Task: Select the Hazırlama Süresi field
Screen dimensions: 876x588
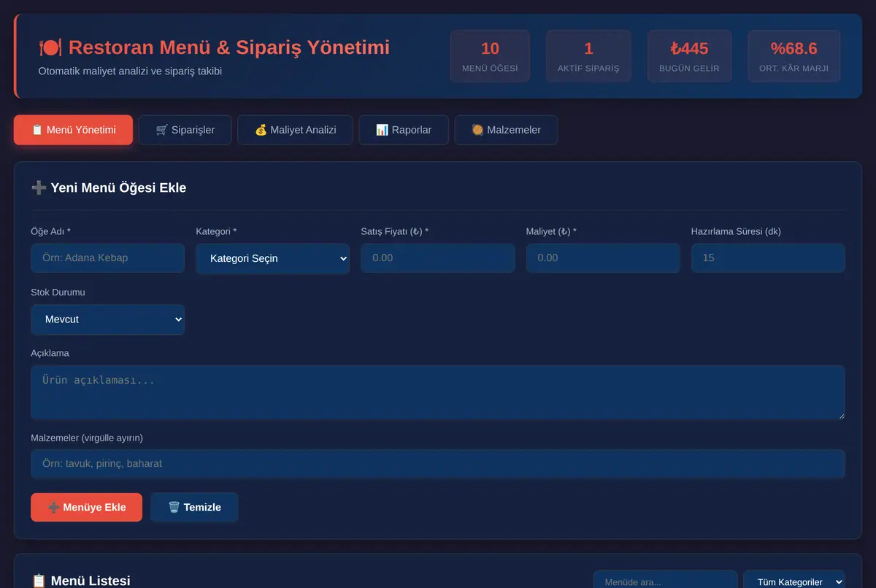Action: click(x=768, y=258)
